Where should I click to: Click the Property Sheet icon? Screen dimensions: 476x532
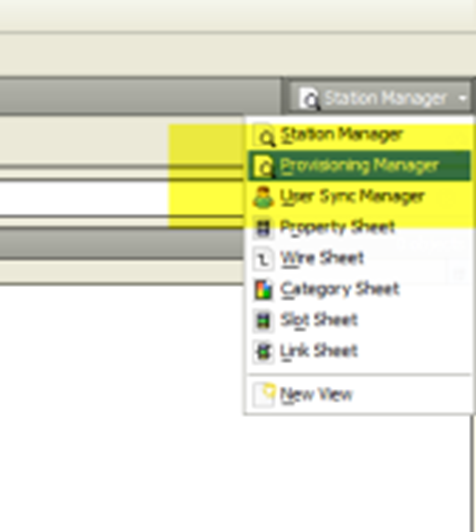(264, 228)
